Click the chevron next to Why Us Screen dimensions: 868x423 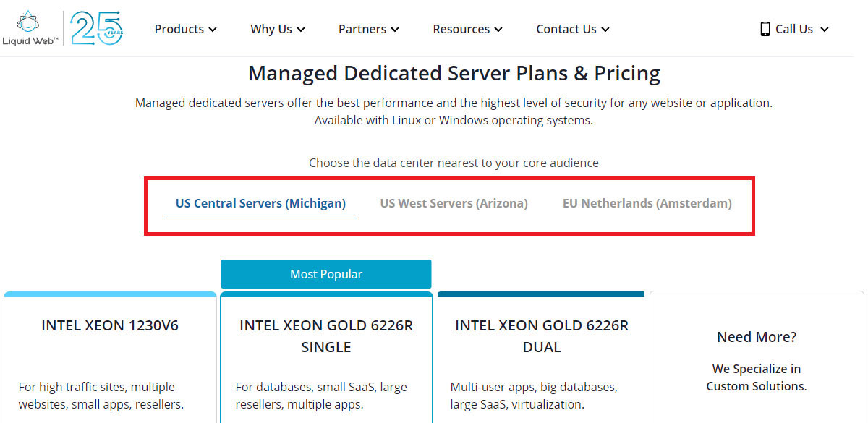click(x=301, y=30)
